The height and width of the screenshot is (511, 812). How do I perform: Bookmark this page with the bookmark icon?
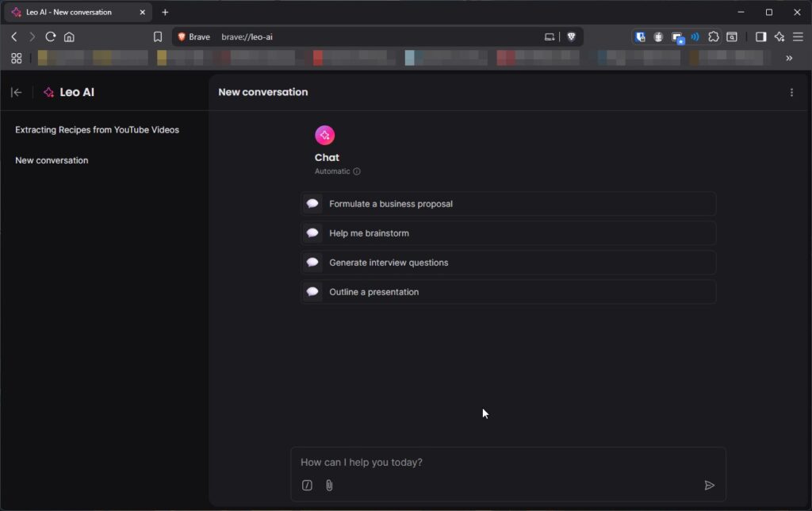[x=158, y=36]
